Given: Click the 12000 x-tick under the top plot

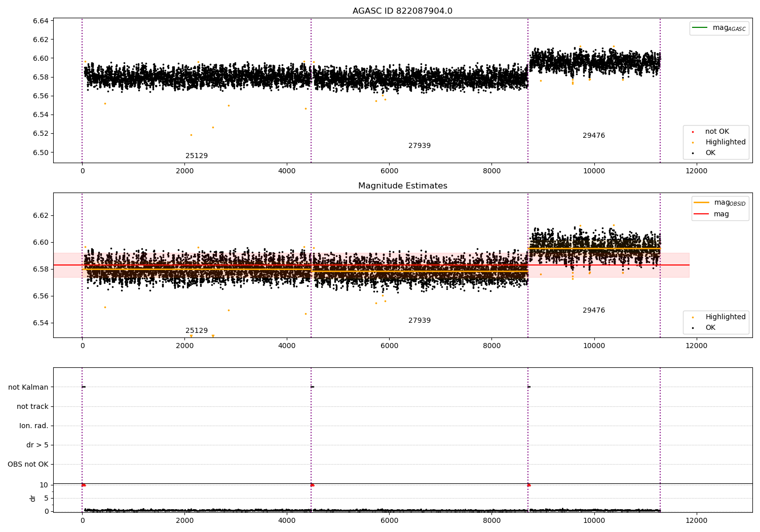Looking at the screenshot, I should click(x=696, y=171).
